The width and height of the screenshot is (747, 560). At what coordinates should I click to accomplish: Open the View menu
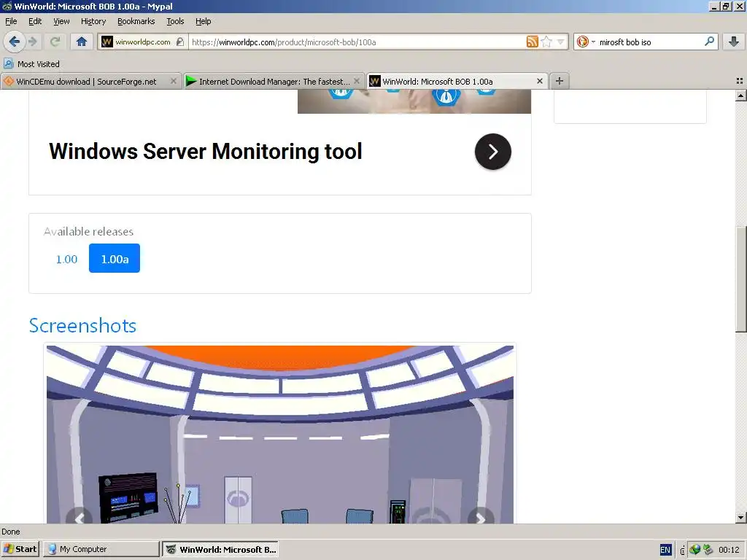coord(61,21)
